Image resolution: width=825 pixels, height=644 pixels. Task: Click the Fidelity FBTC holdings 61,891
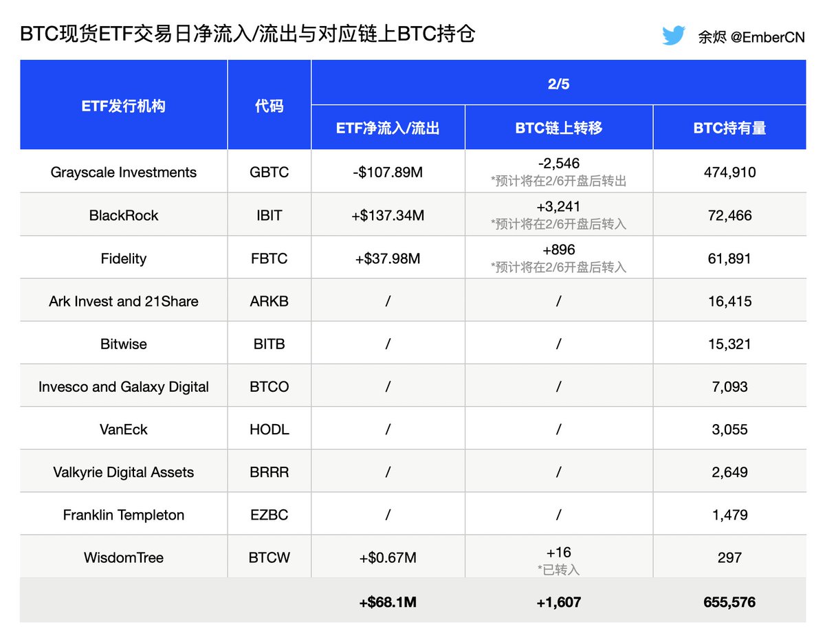(x=730, y=257)
